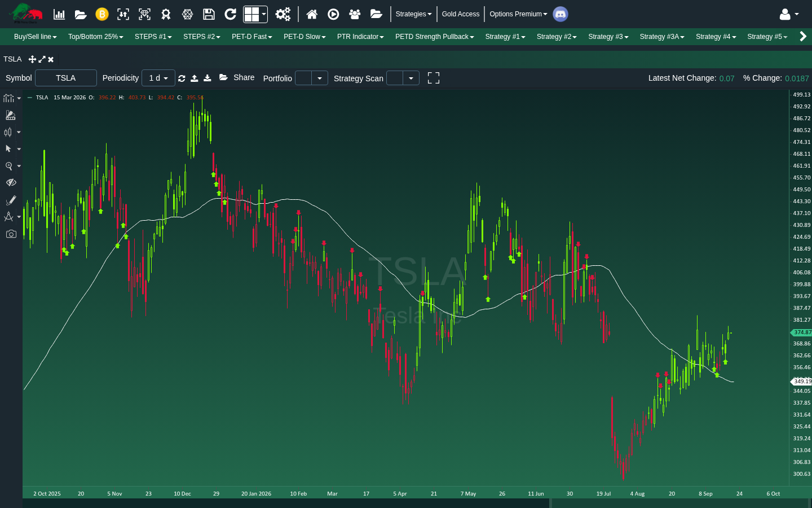Open the STEPS #2 menu
This screenshot has height=508, width=812.
tap(202, 37)
